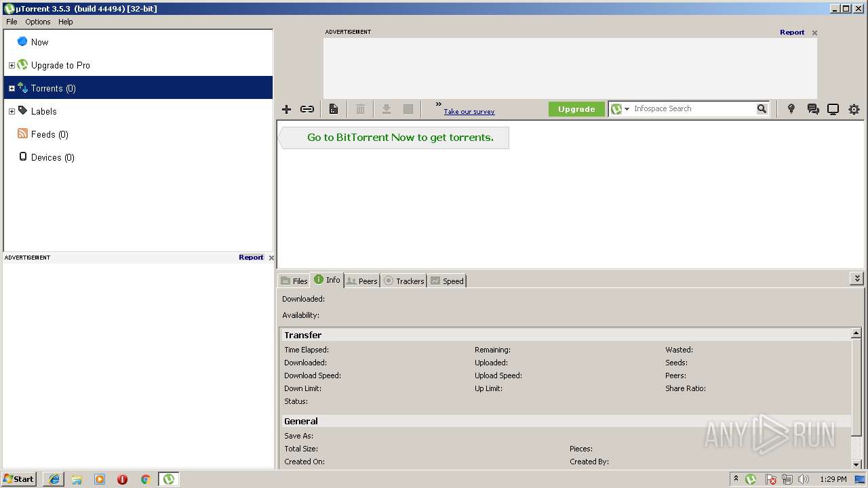
Task: Launch Opera from the taskbar
Action: pos(122,479)
